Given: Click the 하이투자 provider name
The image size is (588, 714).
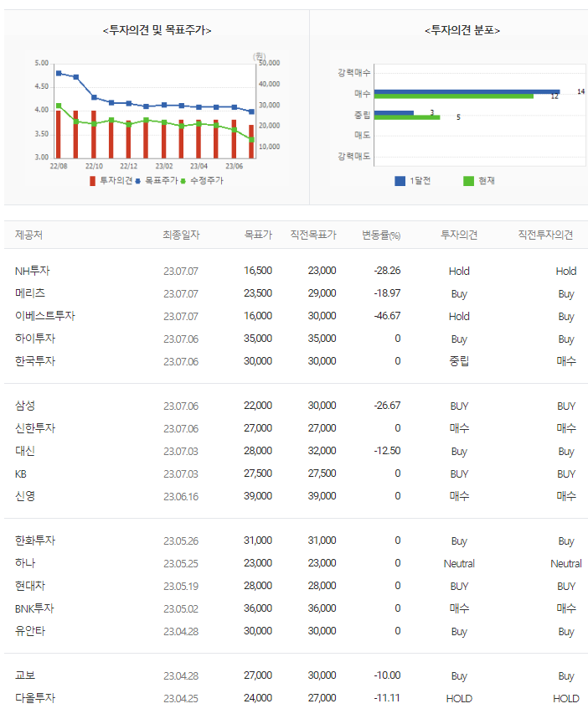Looking at the screenshot, I should 35,339.
